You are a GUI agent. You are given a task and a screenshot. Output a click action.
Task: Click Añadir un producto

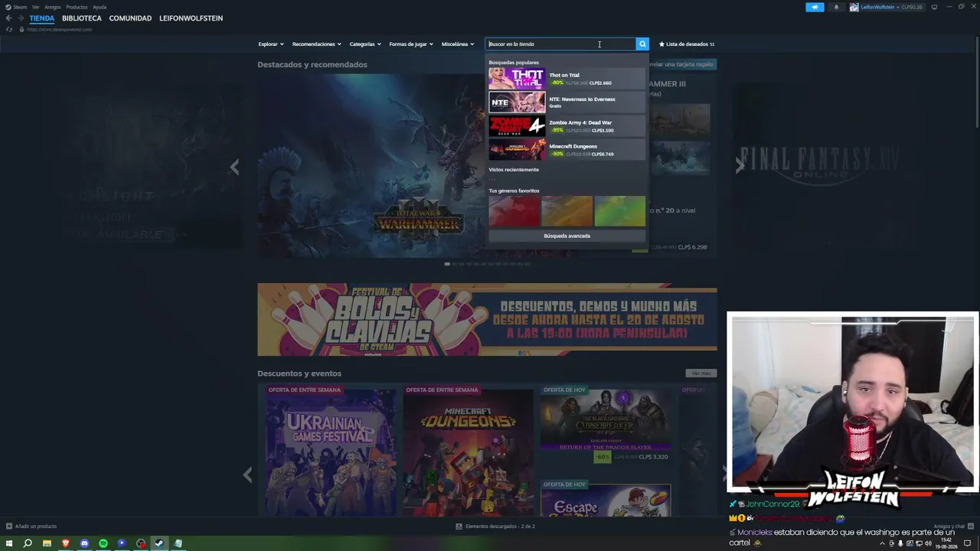(36, 527)
